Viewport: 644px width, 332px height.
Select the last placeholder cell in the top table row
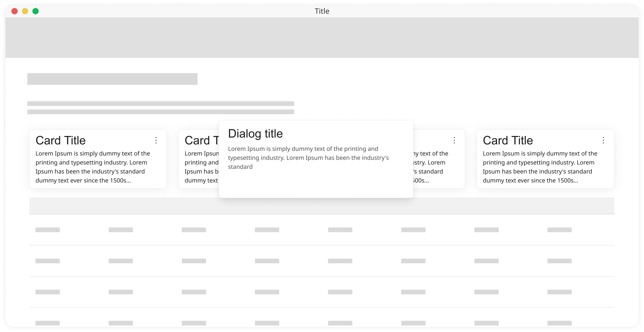559,230
